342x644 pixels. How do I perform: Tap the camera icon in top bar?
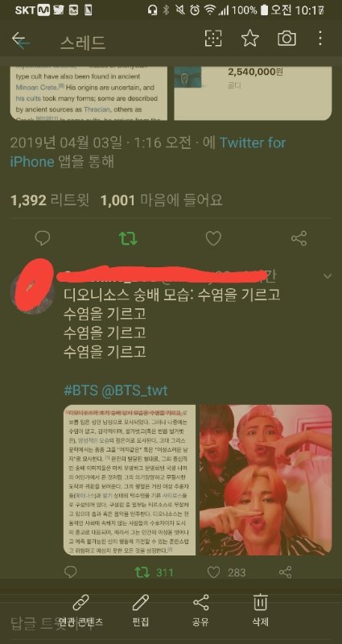286,38
